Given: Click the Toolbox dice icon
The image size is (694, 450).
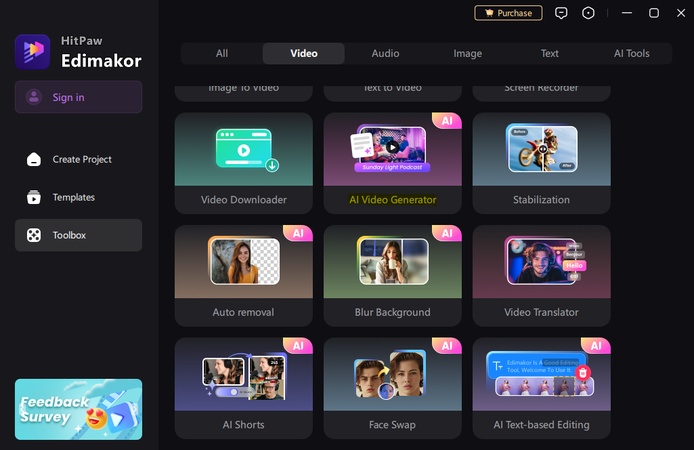Looking at the screenshot, I should point(34,235).
